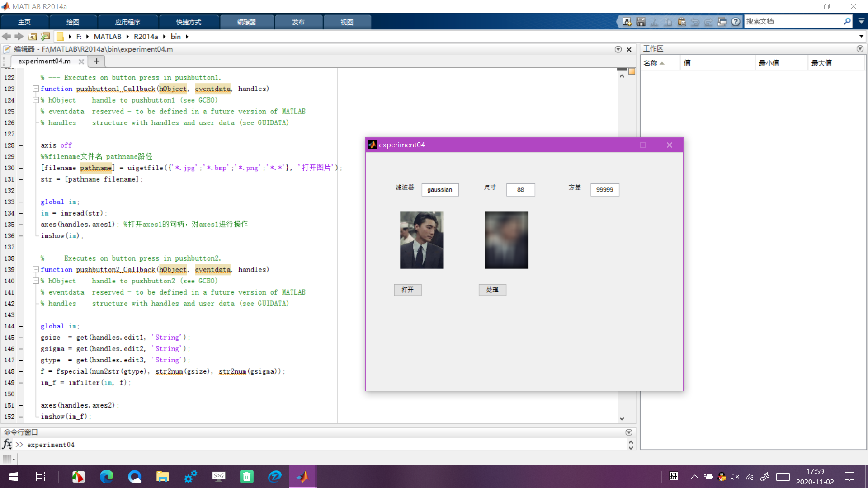Image resolution: width=868 pixels, height=488 pixels.
Task: Expand the current folder address dropdown arrow
Action: tap(861, 37)
